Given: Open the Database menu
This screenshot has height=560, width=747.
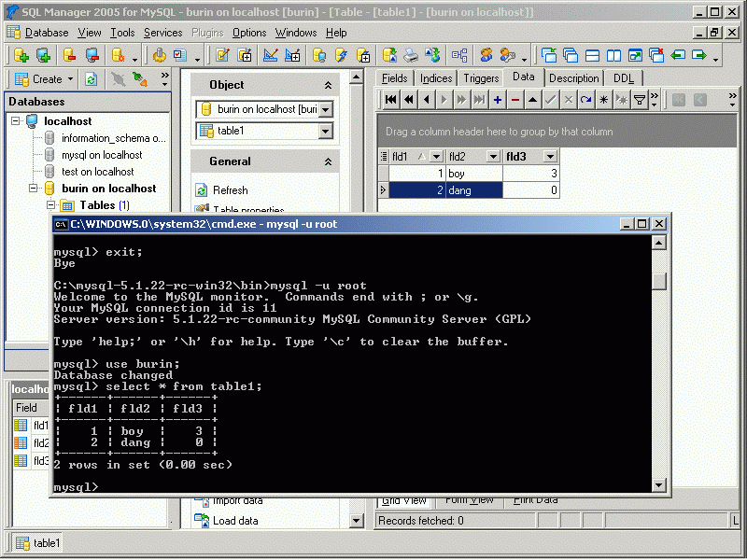Looking at the screenshot, I should 47,33.
